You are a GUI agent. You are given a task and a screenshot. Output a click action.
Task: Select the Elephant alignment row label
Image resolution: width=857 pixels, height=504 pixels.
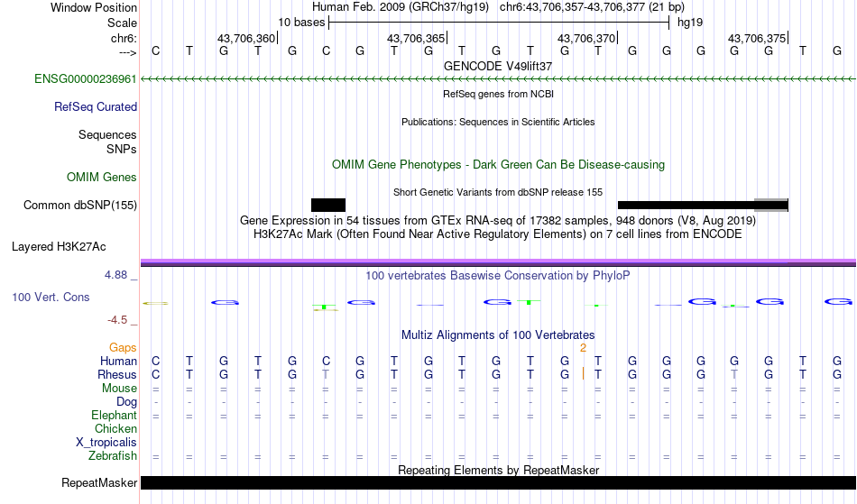click(x=115, y=415)
